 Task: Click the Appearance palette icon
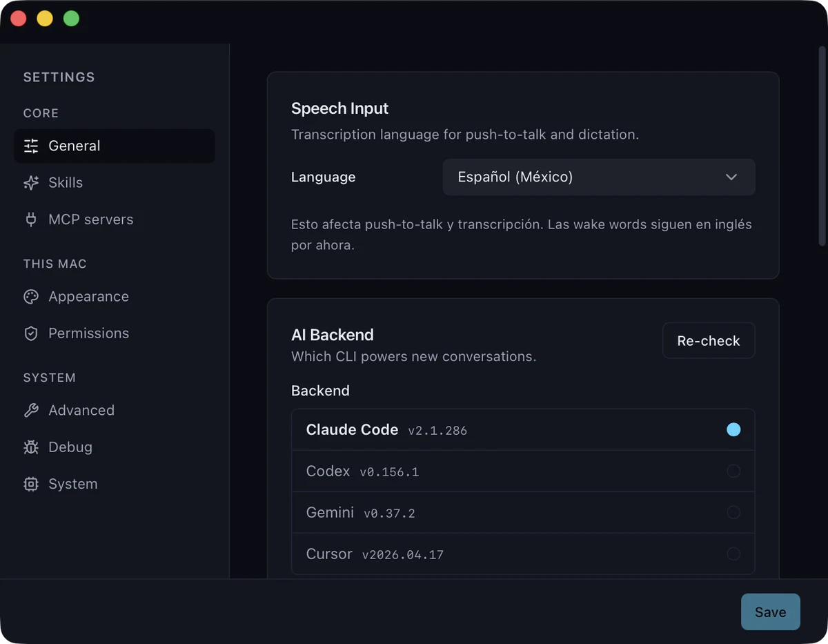point(31,297)
